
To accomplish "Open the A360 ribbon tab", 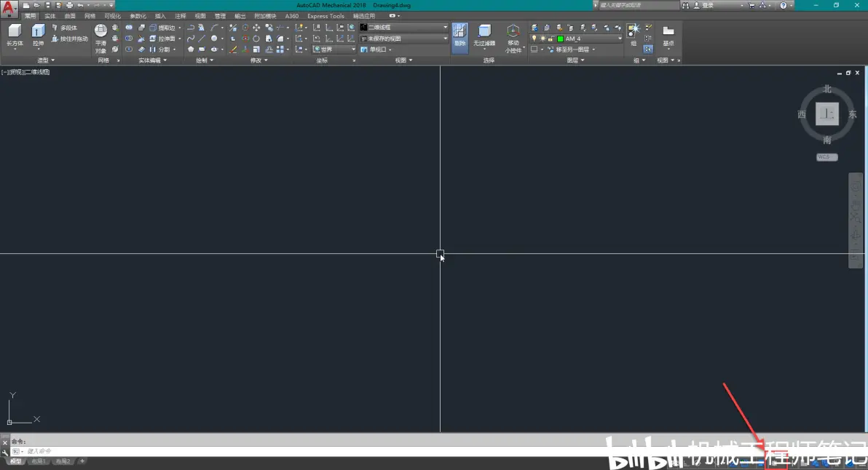I will point(292,16).
